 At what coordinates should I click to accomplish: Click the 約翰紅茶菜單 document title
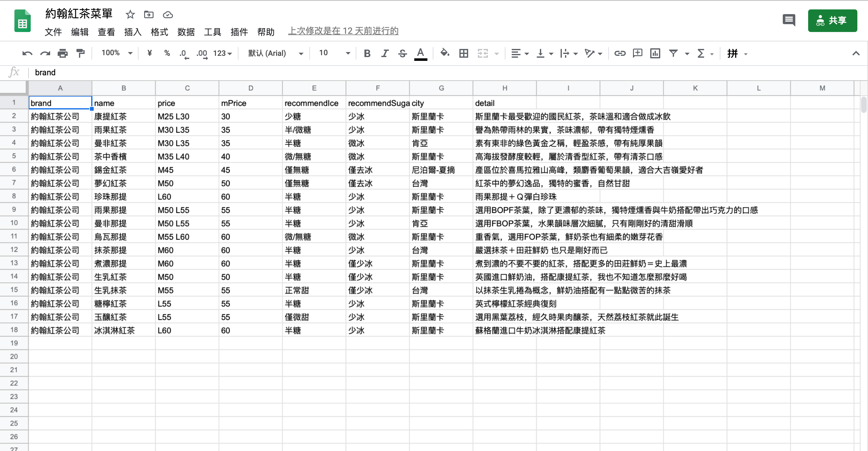79,14
